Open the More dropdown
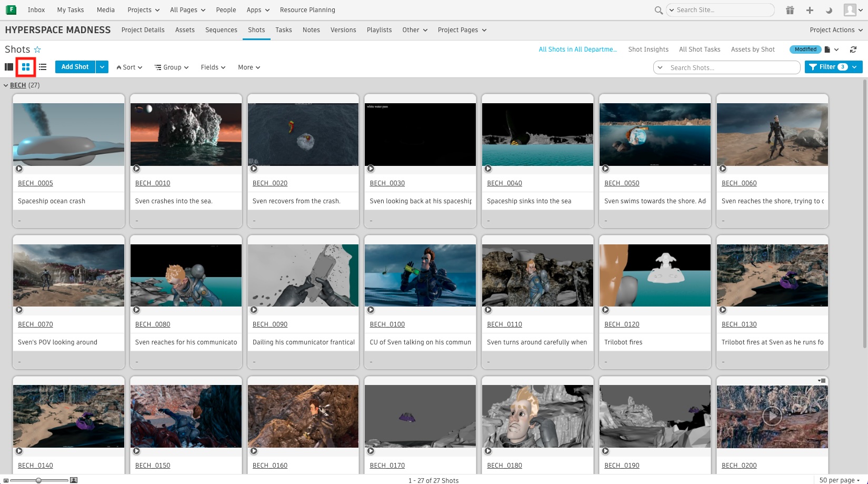Image resolution: width=868 pixels, height=484 pixels. pos(249,67)
